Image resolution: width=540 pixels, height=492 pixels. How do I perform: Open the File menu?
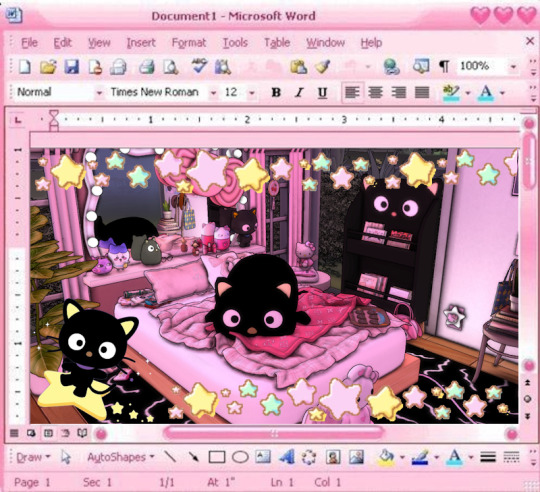click(x=29, y=43)
